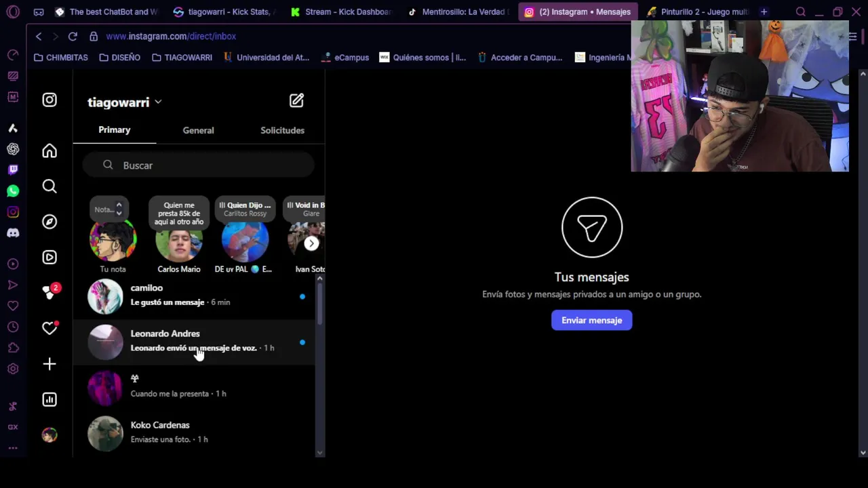Open Instagram messages icon with badge 2
868x488 pixels.
50,292
